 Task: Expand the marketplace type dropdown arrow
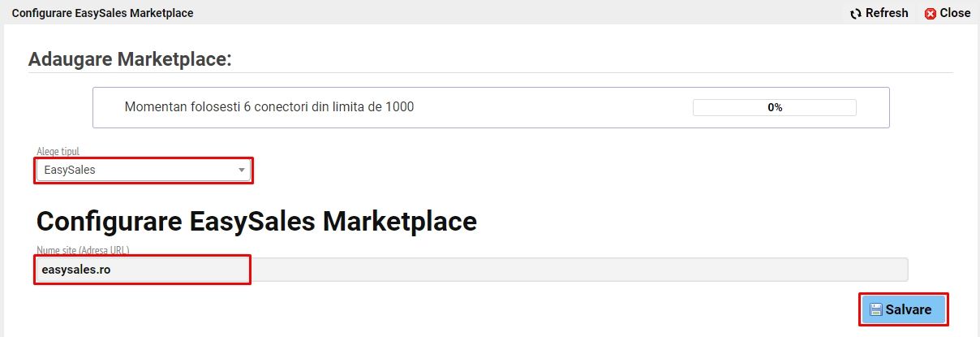click(242, 170)
